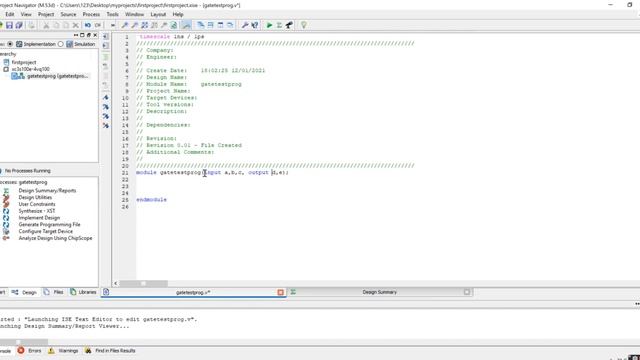Switch to the Files panel tab

tap(54, 292)
